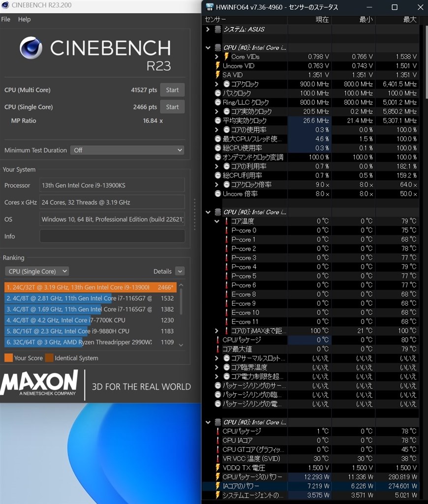Click the ranking list scroll-down arrow

pyautogui.click(x=181, y=345)
